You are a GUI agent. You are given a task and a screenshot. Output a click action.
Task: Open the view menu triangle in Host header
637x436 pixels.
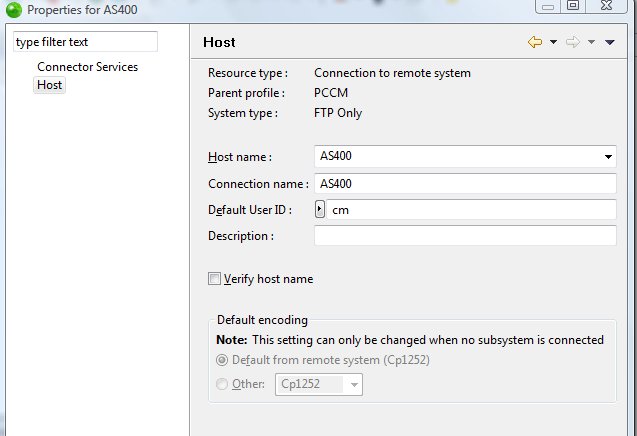[x=609, y=42]
